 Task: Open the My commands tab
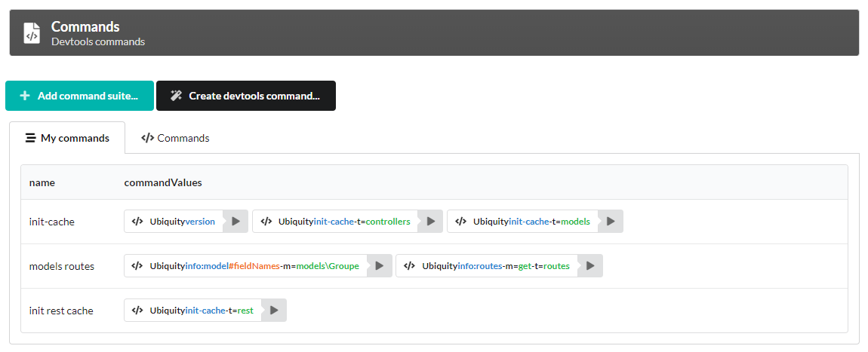(x=67, y=138)
